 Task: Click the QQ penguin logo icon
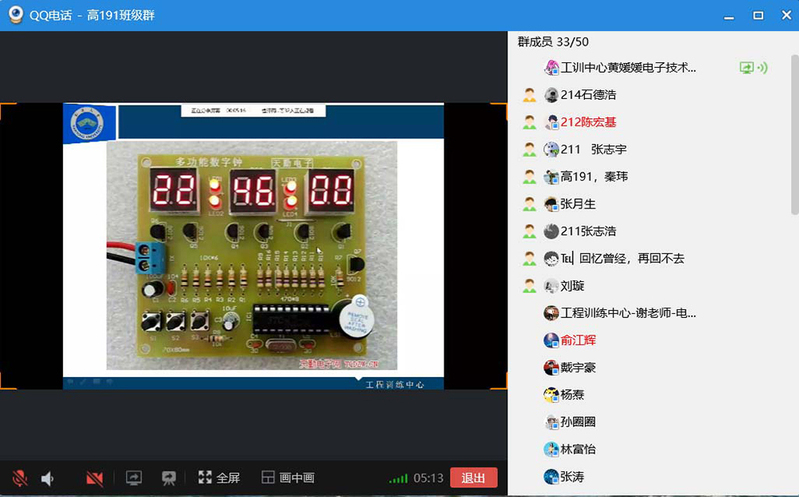[16, 15]
